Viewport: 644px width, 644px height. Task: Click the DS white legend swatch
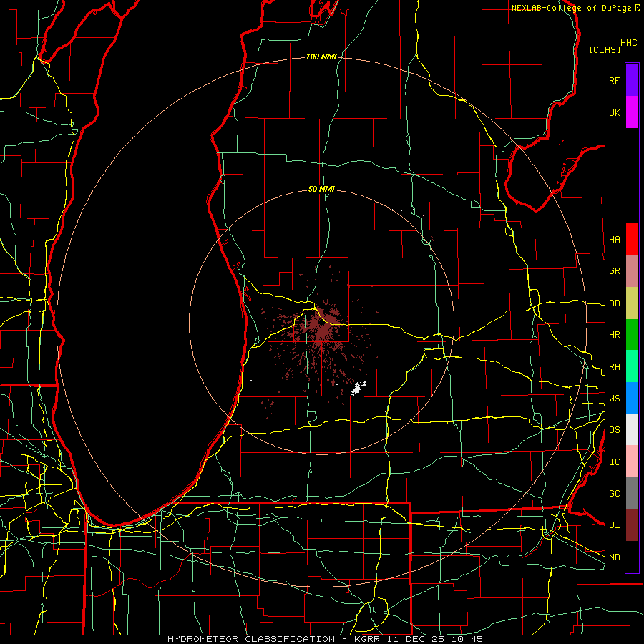(x=632, y=429)
